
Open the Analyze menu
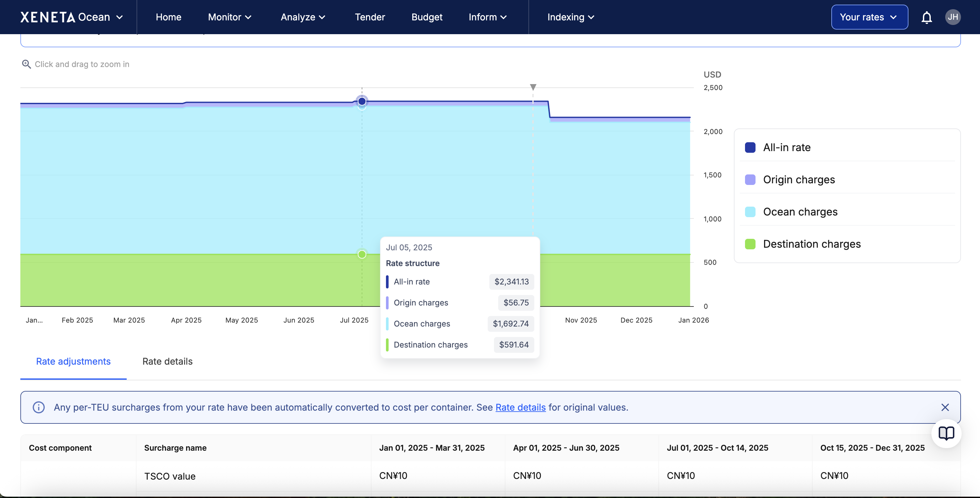click(303, 17)
